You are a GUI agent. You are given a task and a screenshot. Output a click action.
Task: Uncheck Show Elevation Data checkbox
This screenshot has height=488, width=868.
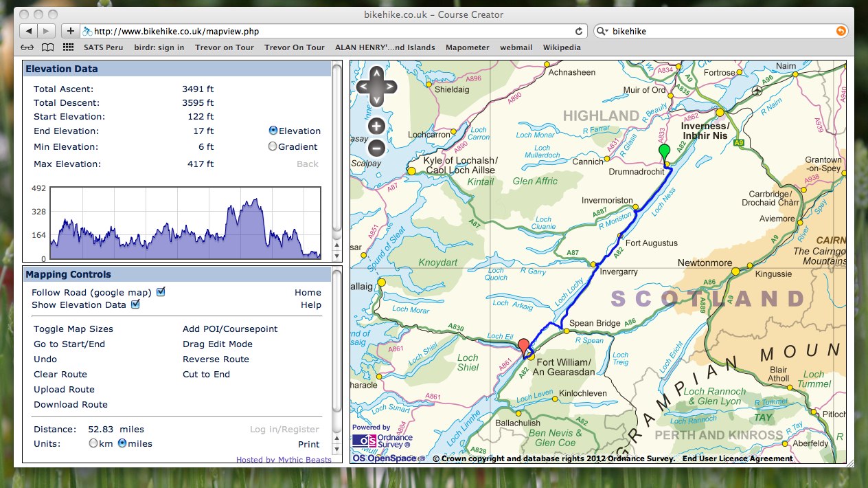click(x=135, y=304)
